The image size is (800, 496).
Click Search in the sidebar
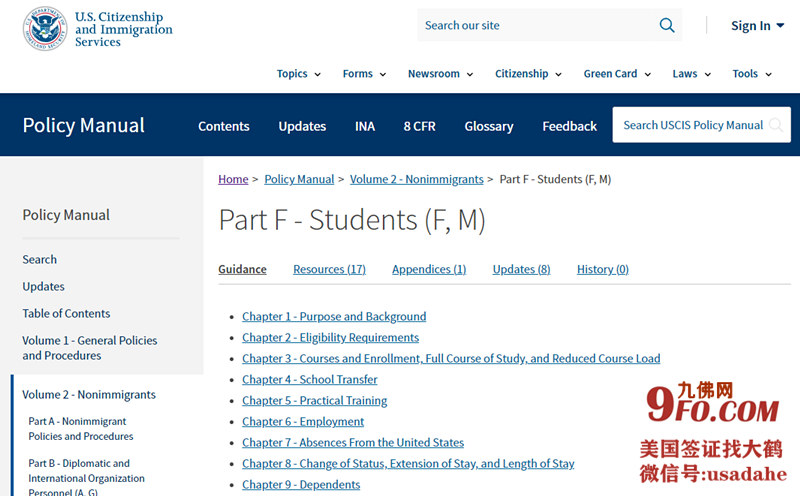(39, 259)
